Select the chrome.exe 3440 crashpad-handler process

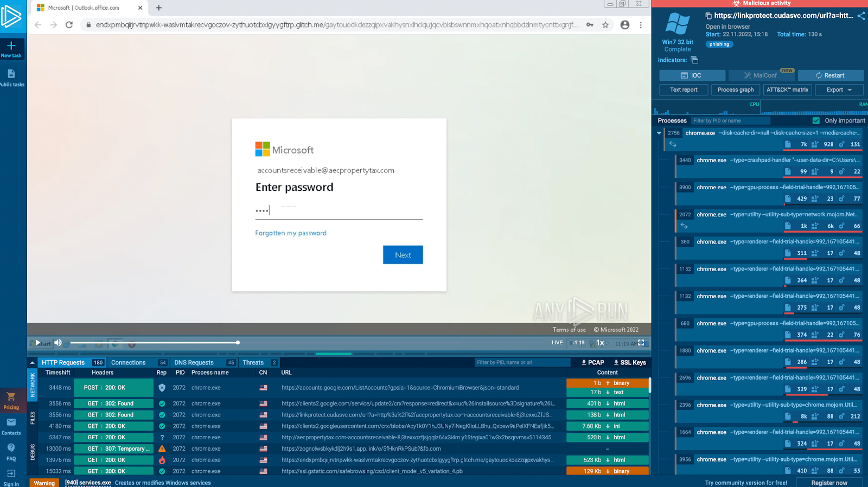coord(769,165)
